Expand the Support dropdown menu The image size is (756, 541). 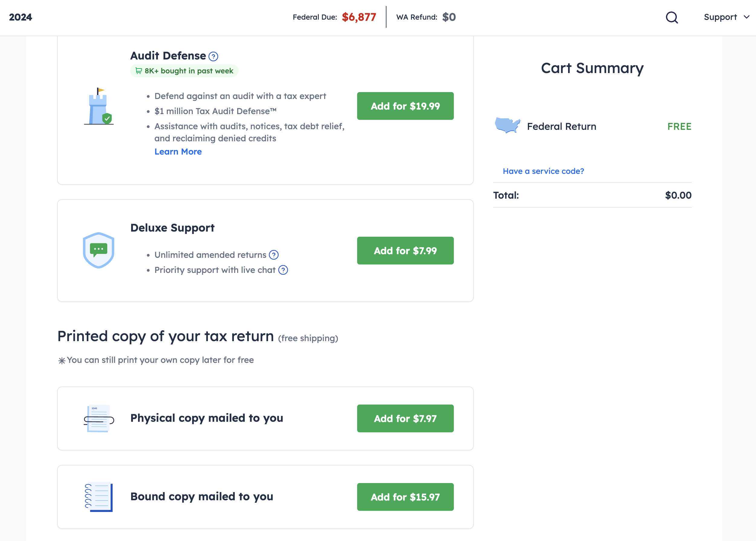click(726, 17)
